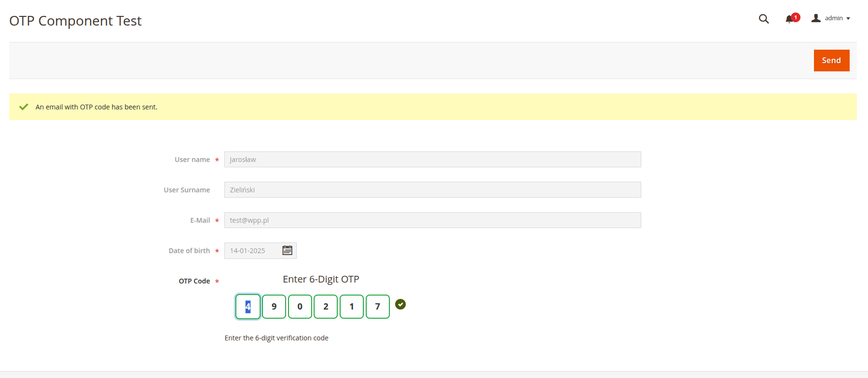Viewport: 868px width, 378px height.
Task: Open the notifications bell
Action: point(789,19)
